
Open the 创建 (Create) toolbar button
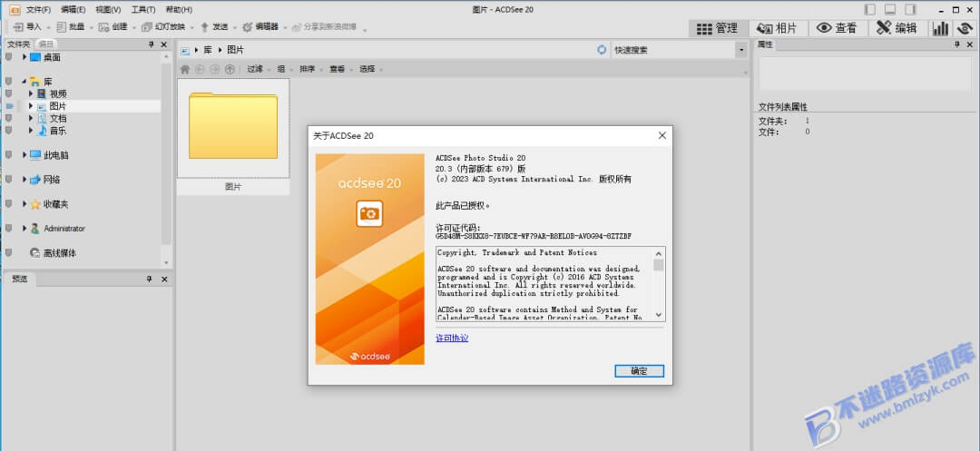coord(113,27)
